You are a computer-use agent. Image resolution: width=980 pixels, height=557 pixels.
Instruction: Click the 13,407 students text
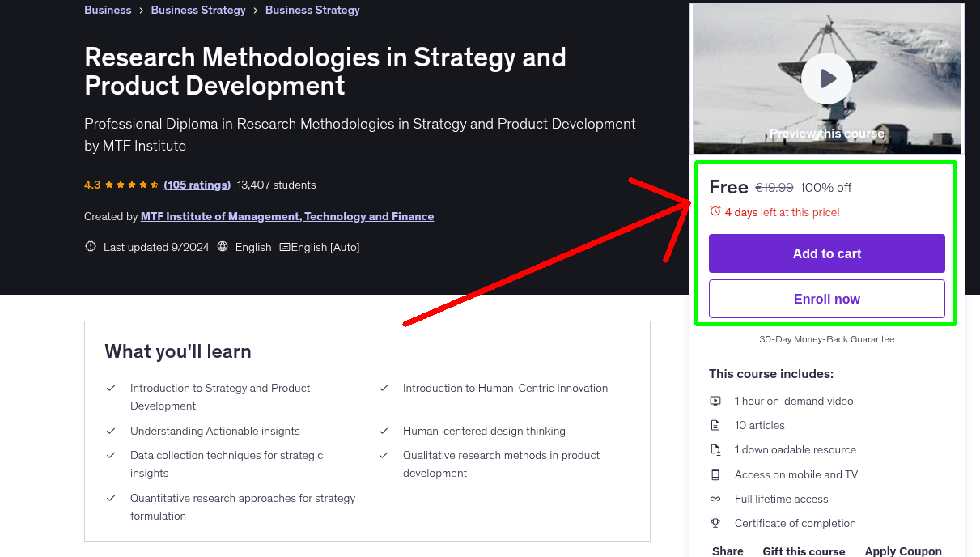click(x=277, y=185)
